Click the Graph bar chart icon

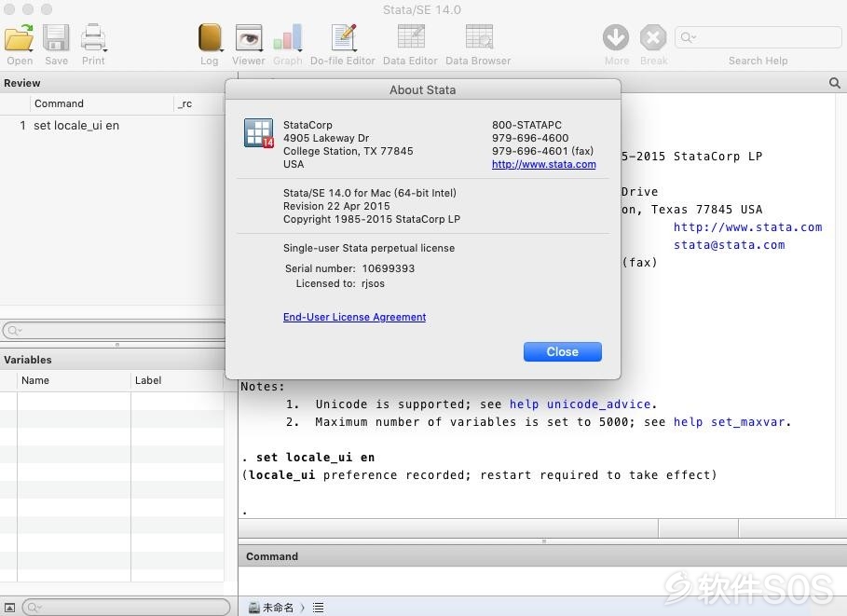point(287,38)
